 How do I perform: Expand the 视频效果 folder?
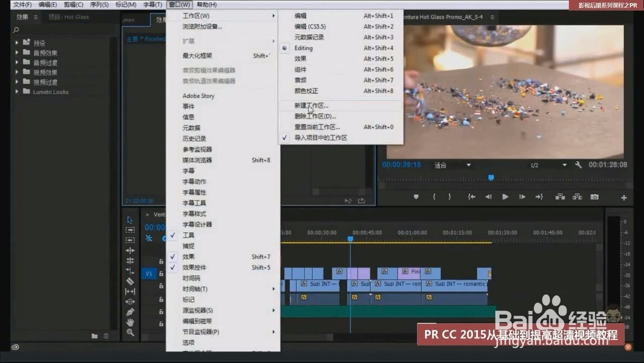(17, 72)
